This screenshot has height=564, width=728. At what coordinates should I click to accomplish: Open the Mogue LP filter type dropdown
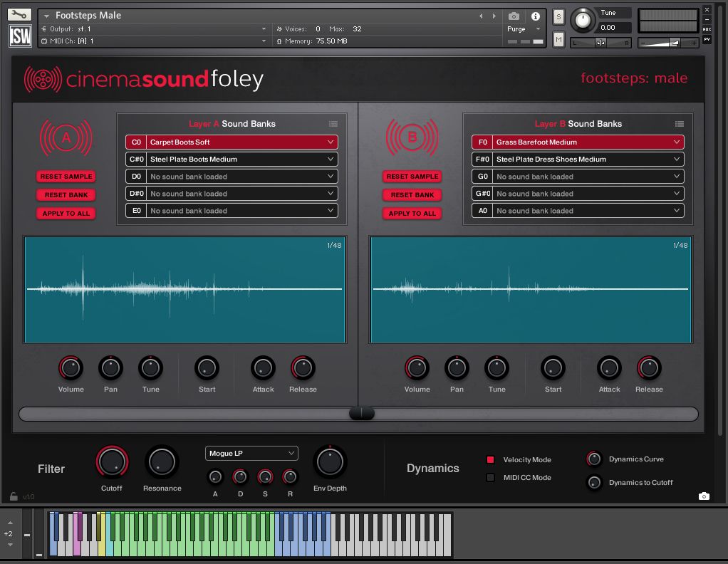(251, 453)
